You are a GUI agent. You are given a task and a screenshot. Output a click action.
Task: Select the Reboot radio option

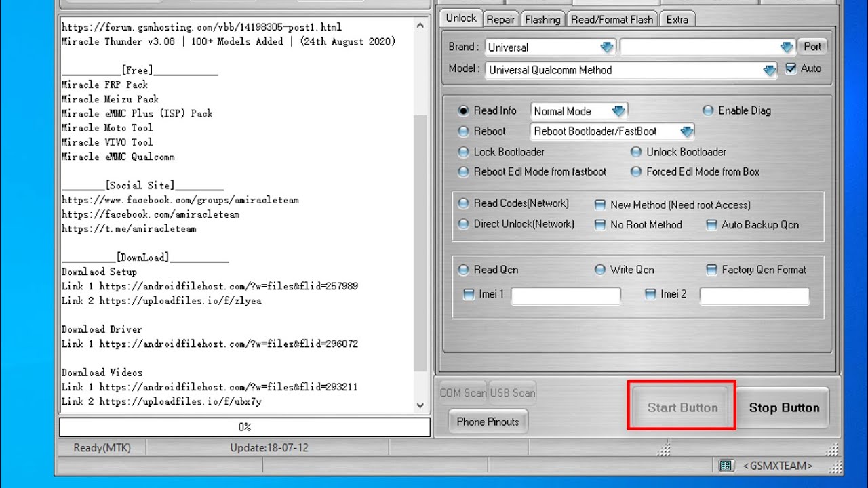point(464,131)
